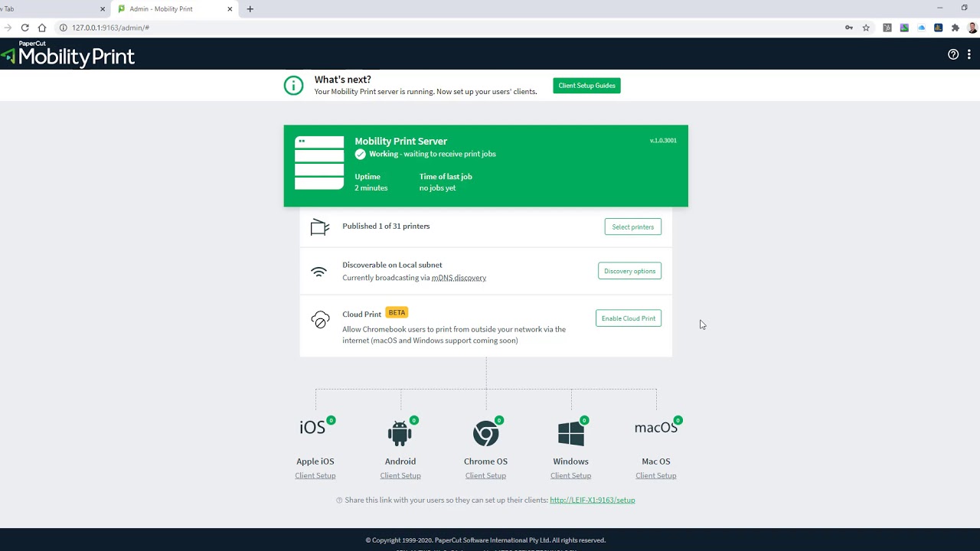Click the green What's next info icon
The width and height of the screenshot is (980, 551).
point(293,86)
